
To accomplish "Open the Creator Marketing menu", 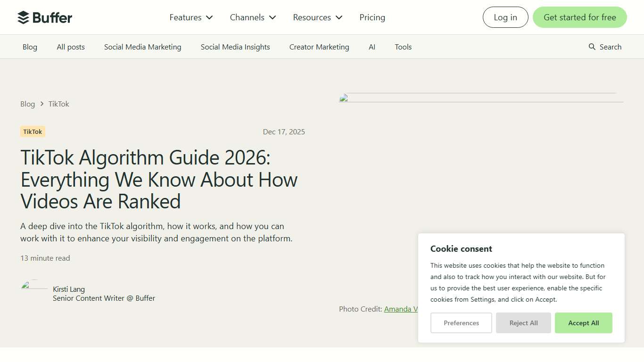I will tap(319, 47).
